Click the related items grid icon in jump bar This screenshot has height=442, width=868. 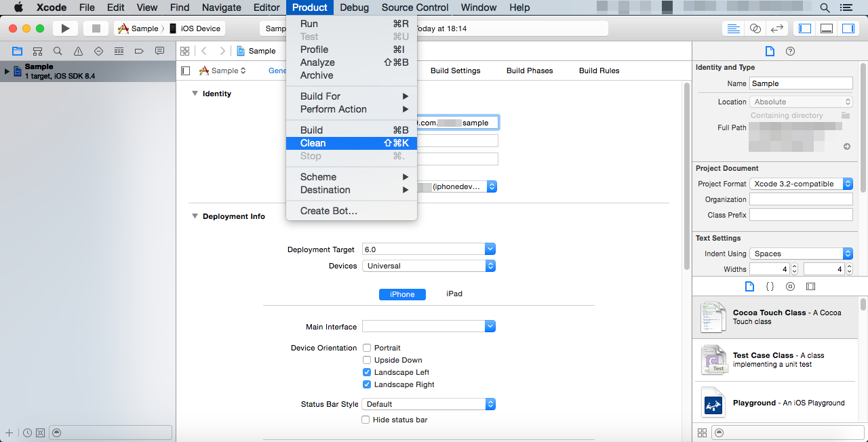click(184, 51)
